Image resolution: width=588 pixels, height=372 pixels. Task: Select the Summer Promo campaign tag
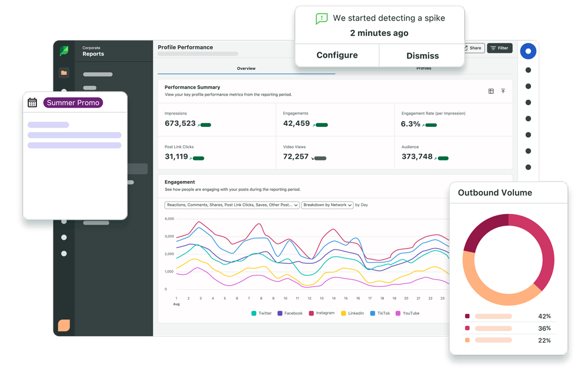73,103
